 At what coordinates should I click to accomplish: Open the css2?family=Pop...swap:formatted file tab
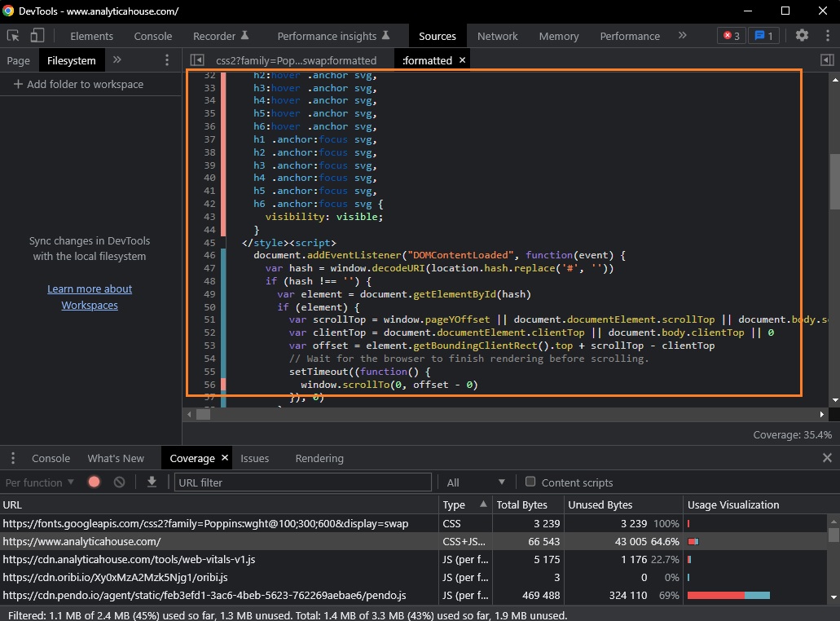(x=296, y=60)
